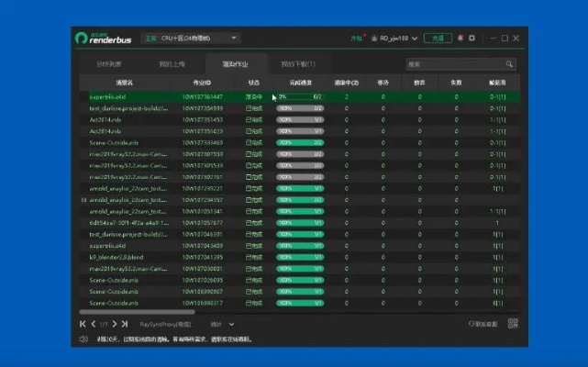
Task: Open the QR code icon
Action: [x=513, y=324]
